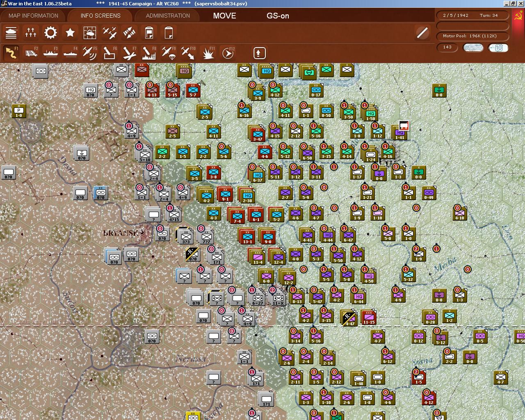Switch to the INFO SCREENS tab
The width and height of the screenshot is (525, 420).
[100, 16]
